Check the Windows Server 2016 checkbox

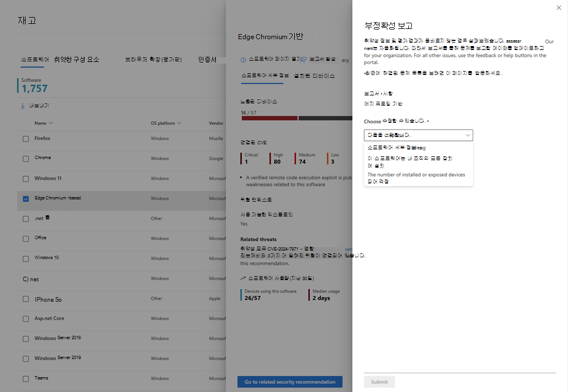pyautogui.click(x=26, y=339)
